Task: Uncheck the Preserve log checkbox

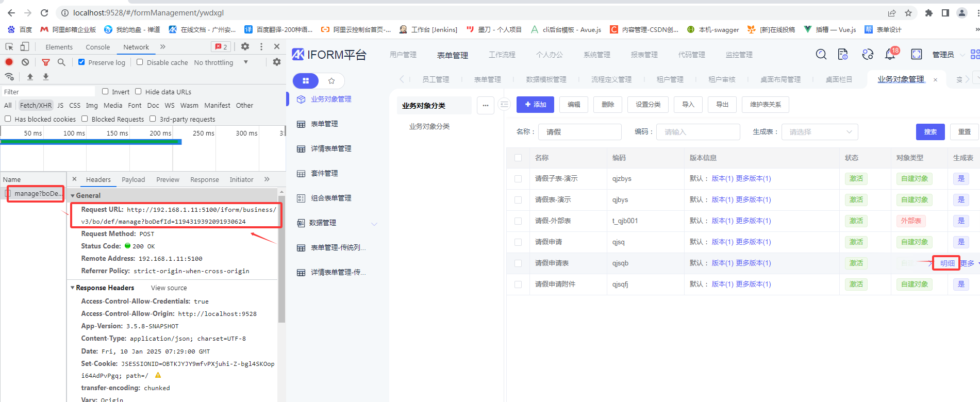Action: [81, 62]
